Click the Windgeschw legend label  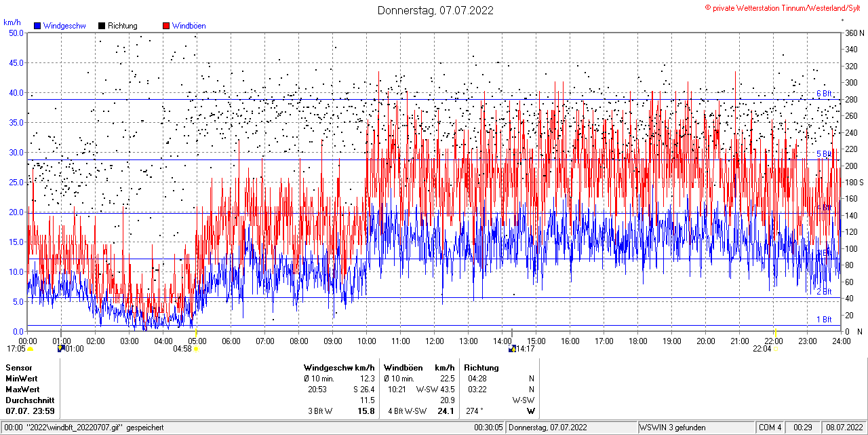click(64, 26)
